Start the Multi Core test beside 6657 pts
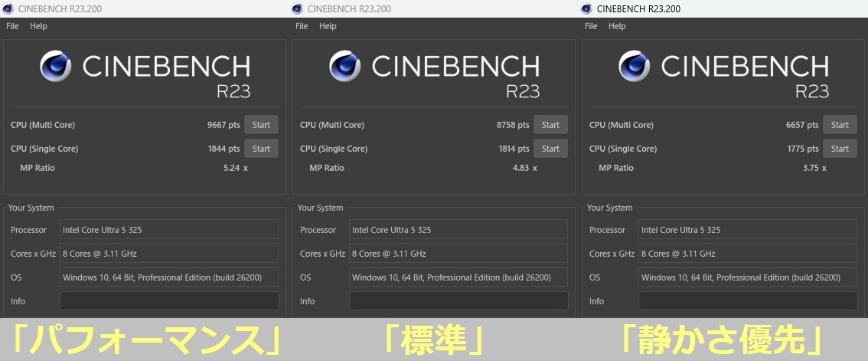Screen dimensions: 868x361 840,125
